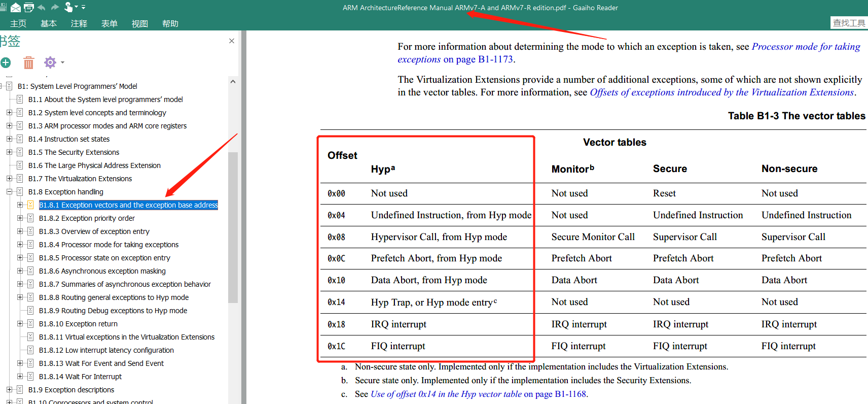Expand the B1.9 Exception descriptions node

pyautogui.click(x=9, y=390)
